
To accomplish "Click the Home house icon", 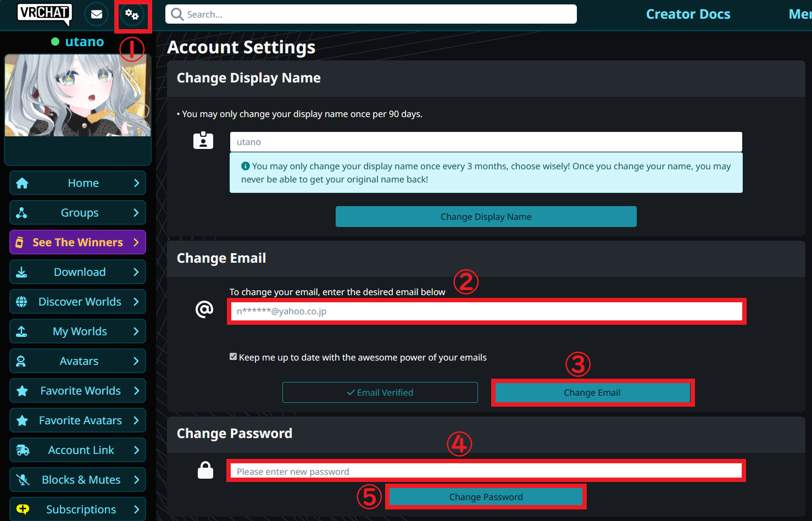I will tap(22, 183).
